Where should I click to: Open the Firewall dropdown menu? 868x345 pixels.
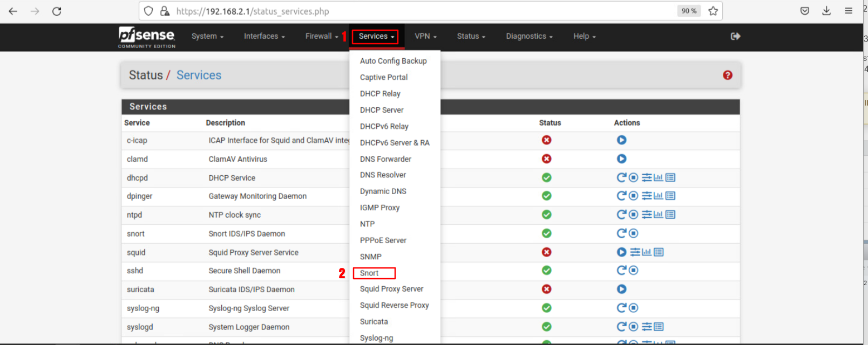[x=321, y=36]
